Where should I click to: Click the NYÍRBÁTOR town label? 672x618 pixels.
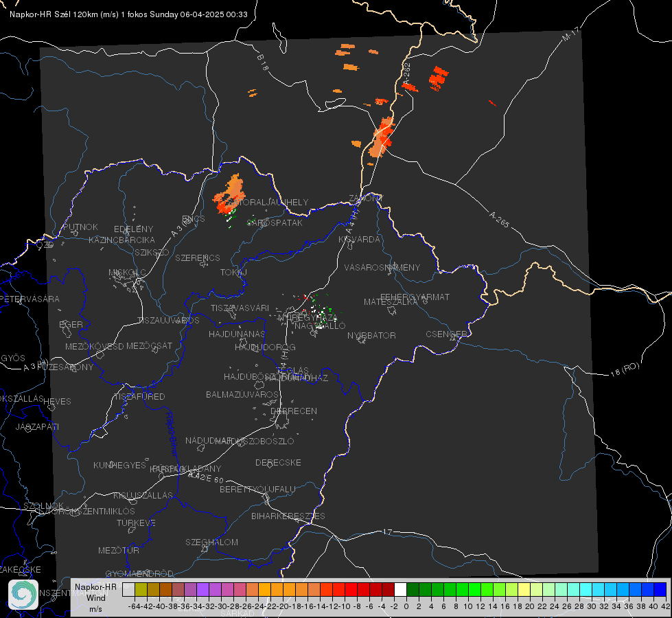point(371,335)
